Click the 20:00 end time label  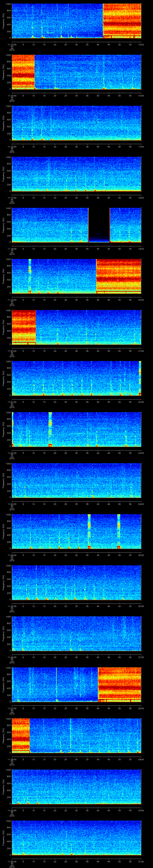coord(141,300)
